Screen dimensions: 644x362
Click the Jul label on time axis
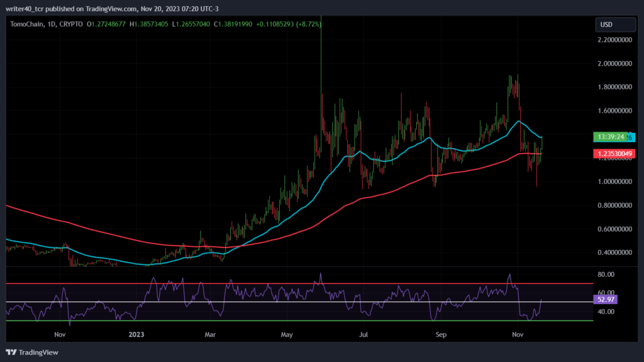363,334
